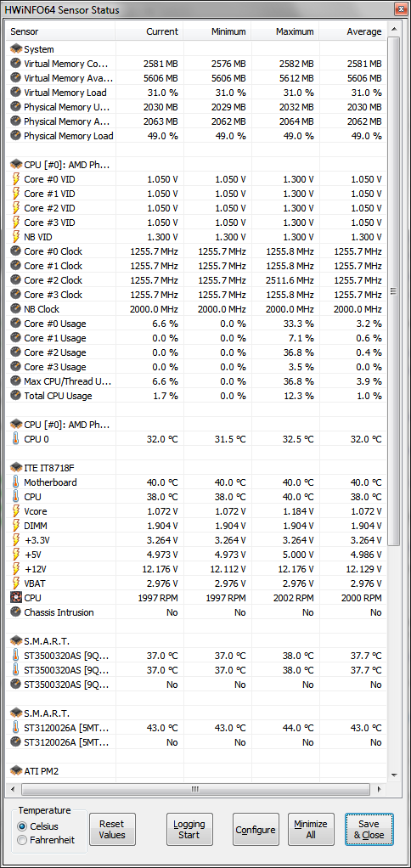Select the Core #2 Clock gauge icon
The height and width of the screenshot is (868, 411).
(x=15, y=280)
